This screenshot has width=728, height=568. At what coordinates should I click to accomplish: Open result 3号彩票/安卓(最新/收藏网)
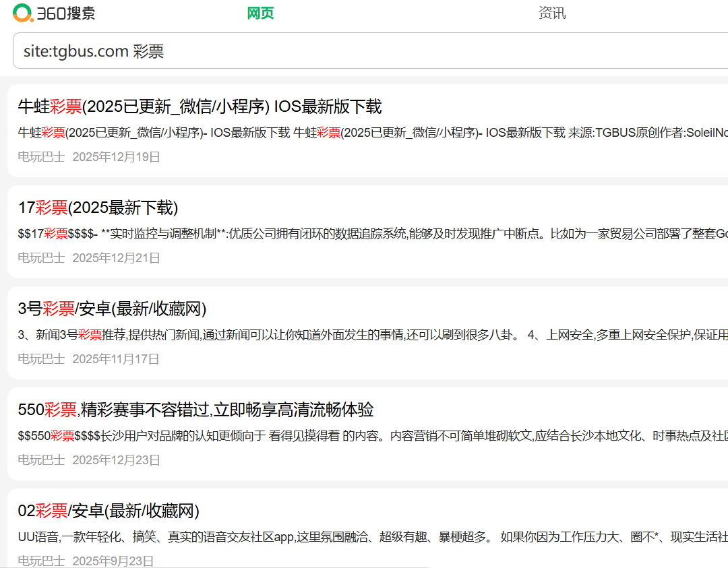(112, 309)
